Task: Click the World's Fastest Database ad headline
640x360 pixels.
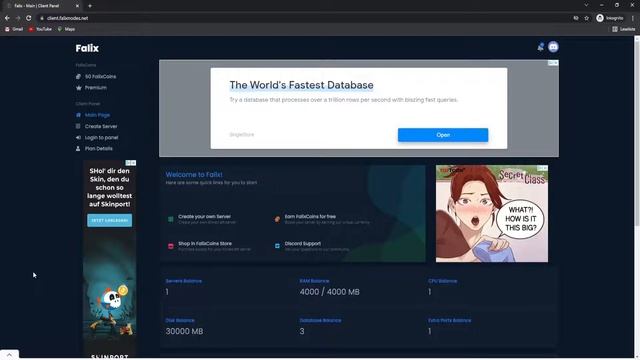Action: (x=301, y=85)
